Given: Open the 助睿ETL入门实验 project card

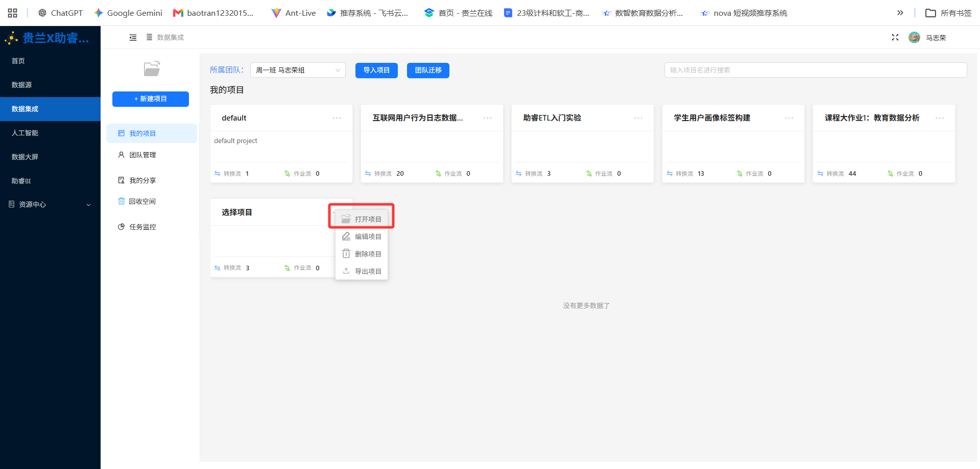Looking at the screenshot, I should [x=583, y=144].
